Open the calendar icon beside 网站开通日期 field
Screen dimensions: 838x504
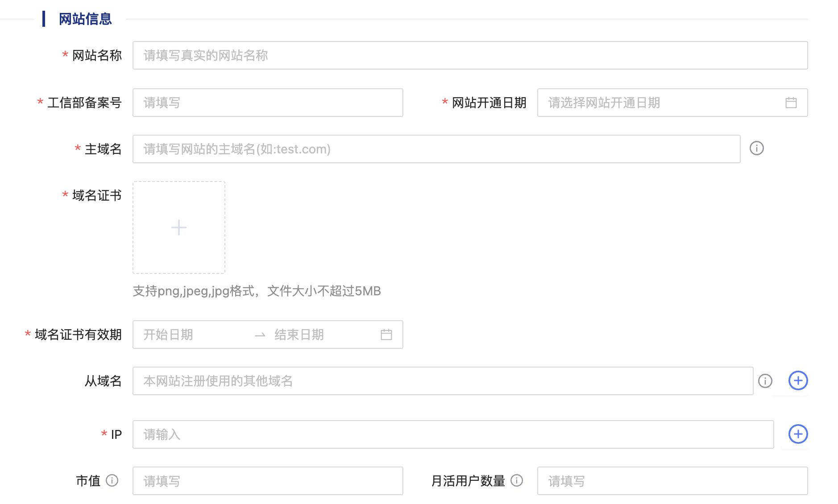point(792,103)
